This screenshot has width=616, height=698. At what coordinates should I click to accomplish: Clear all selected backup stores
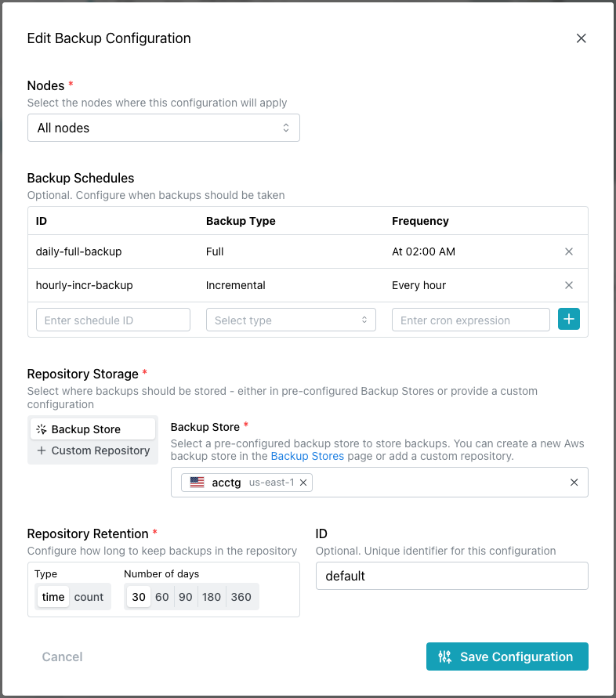tap(574, 483)
